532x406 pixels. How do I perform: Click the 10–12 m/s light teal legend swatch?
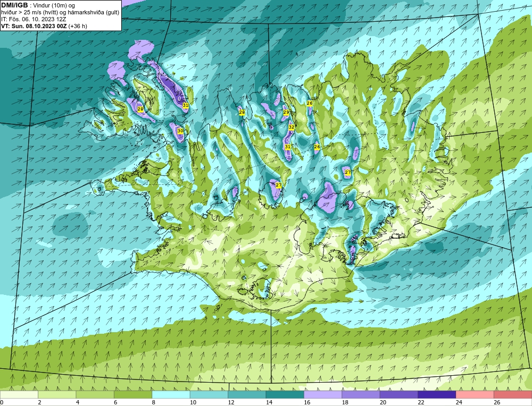(x=209, y=394)
